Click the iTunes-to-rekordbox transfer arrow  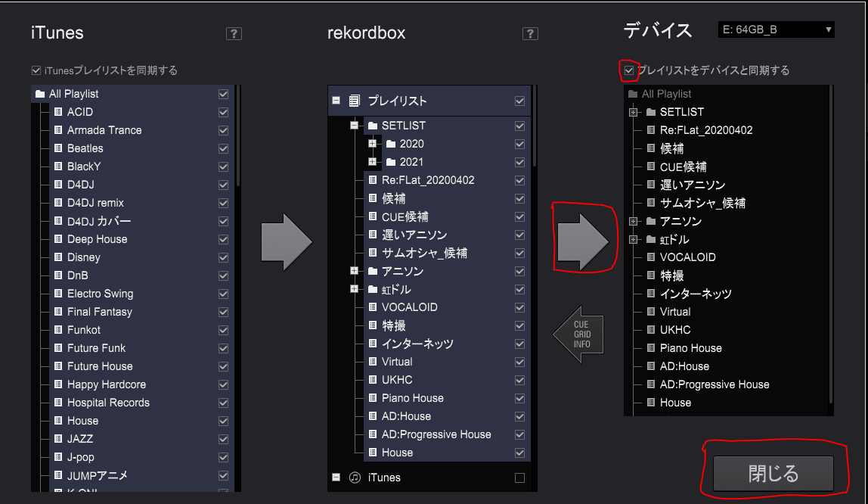pos(287,242)
